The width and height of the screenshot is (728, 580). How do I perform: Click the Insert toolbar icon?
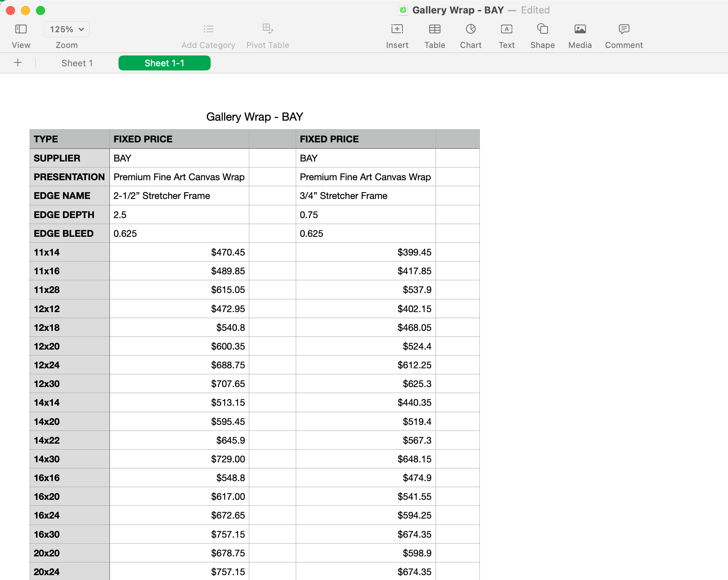coord(397,29)
